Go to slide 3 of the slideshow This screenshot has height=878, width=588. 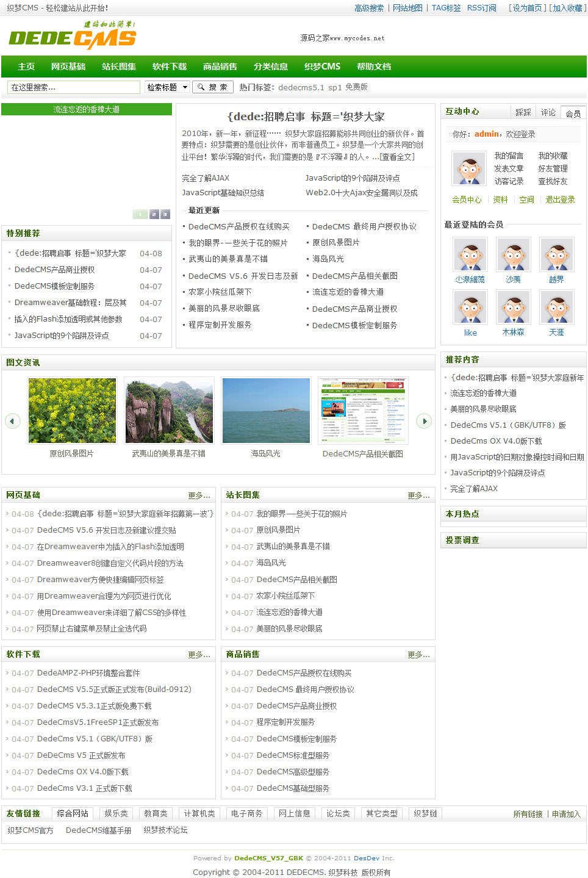coord(165,214)
